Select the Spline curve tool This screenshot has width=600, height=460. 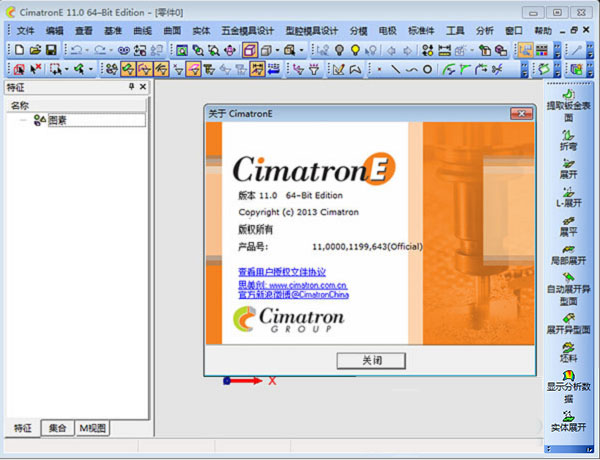411,69
